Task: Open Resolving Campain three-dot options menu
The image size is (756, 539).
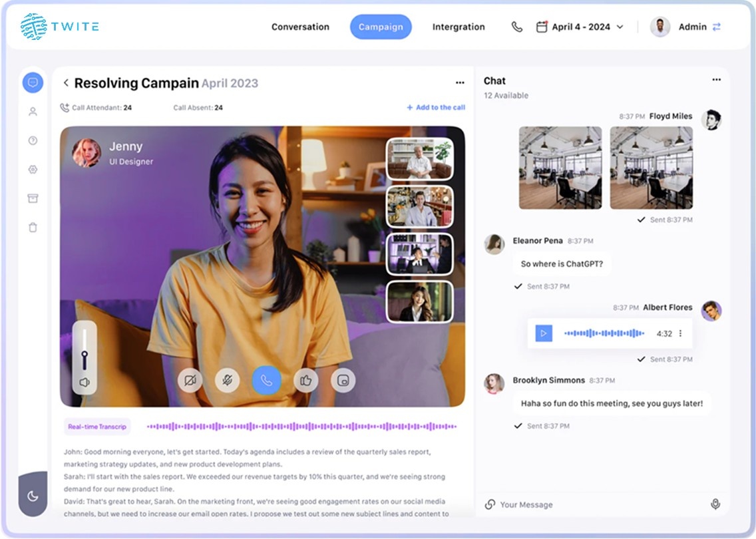Action: pyautogui.click(x=460, y=83)
